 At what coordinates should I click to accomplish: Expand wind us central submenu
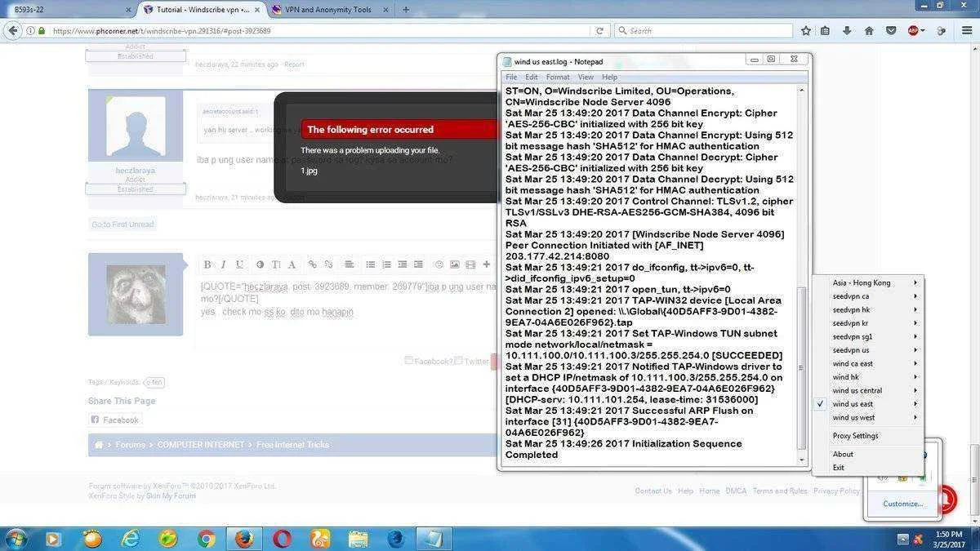(867, 390)
